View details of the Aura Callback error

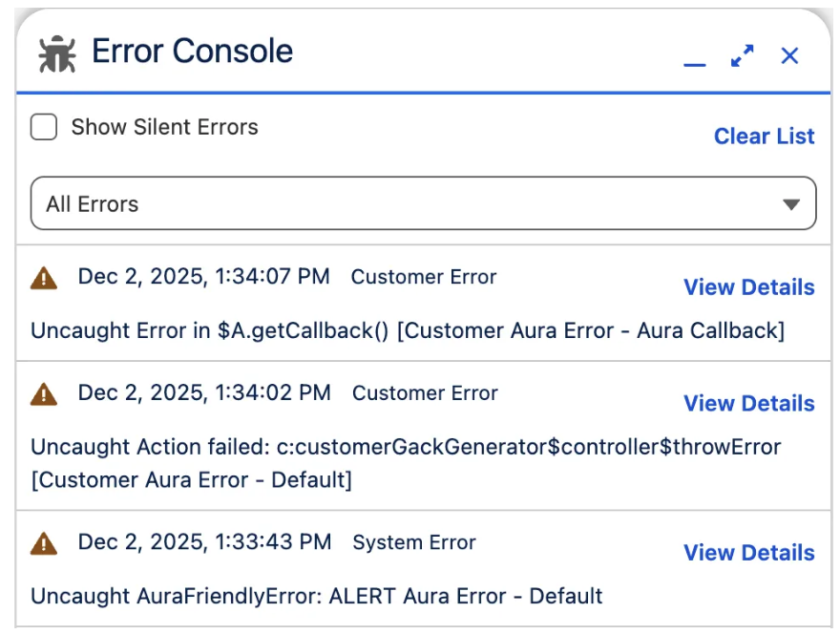748,287
